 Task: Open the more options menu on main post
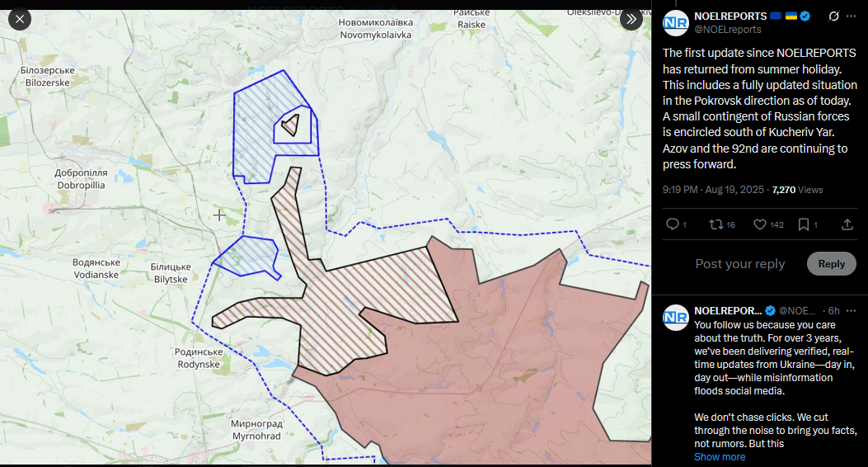pos(852,16)
